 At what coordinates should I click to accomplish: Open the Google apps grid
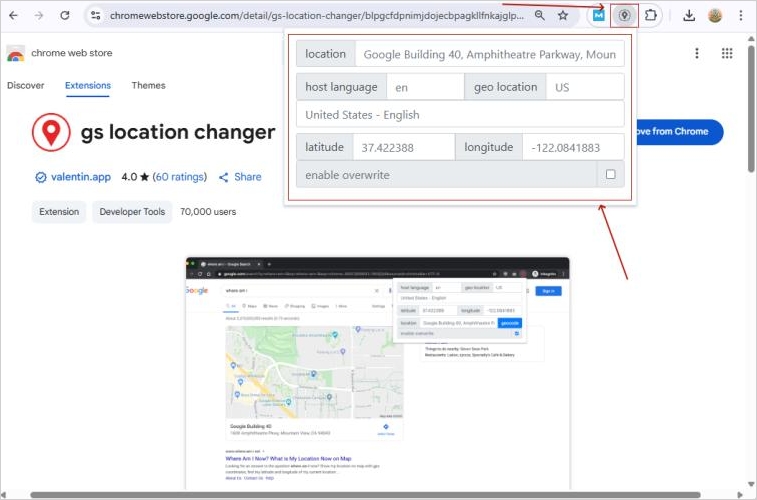coord(726,53)
